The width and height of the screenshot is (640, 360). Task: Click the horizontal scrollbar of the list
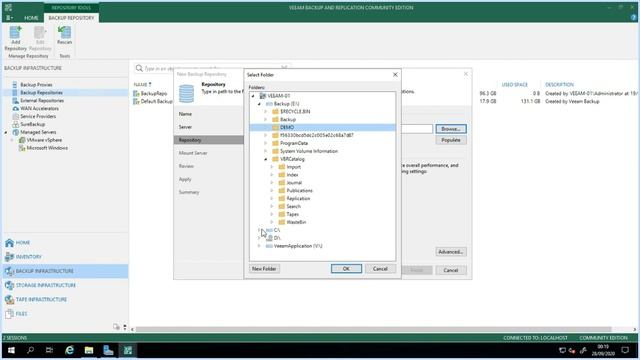[373, 329]
